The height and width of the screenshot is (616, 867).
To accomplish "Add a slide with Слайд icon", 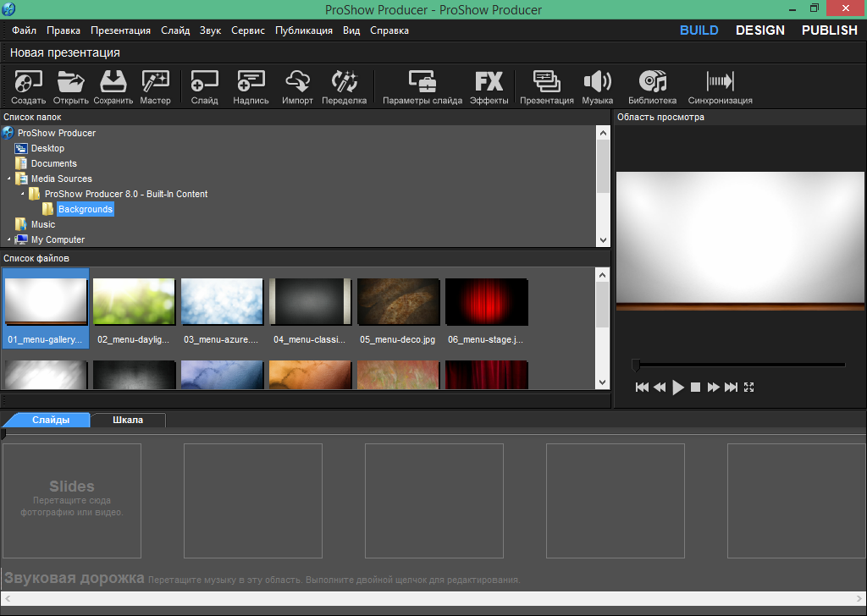I will tap(205, 87).
